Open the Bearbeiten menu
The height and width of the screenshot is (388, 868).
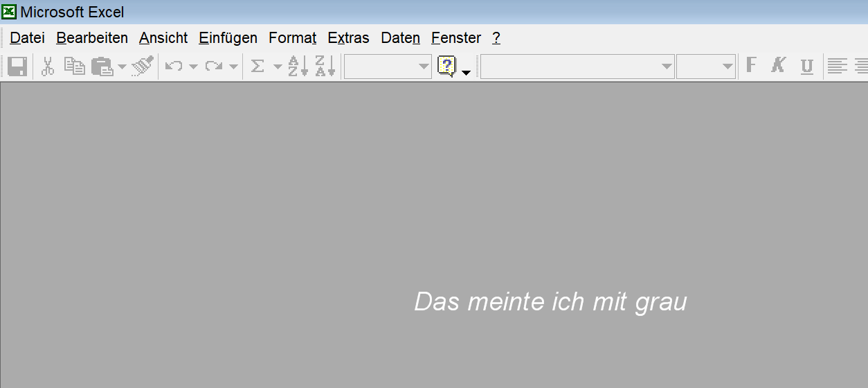pyautogui.click(x=92, y=38)
